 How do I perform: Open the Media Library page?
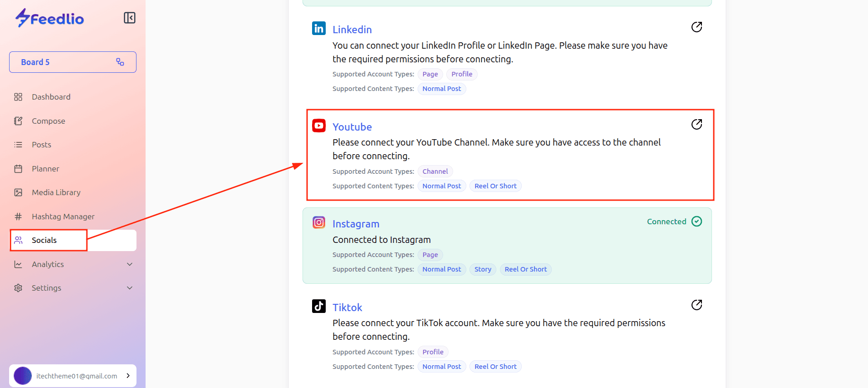click(56, 192)
